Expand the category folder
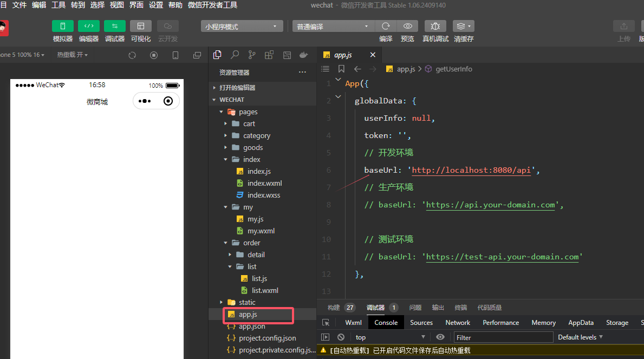The width and height of the screenshot is (644, 359). (x=263, y=135)
